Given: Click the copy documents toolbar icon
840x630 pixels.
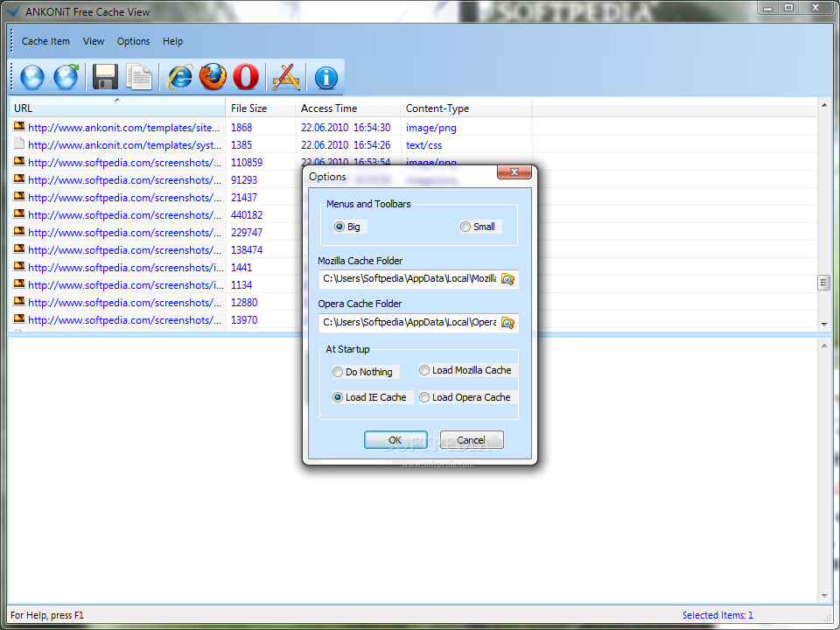Looking at the screenshot, I should pos(139,77).
